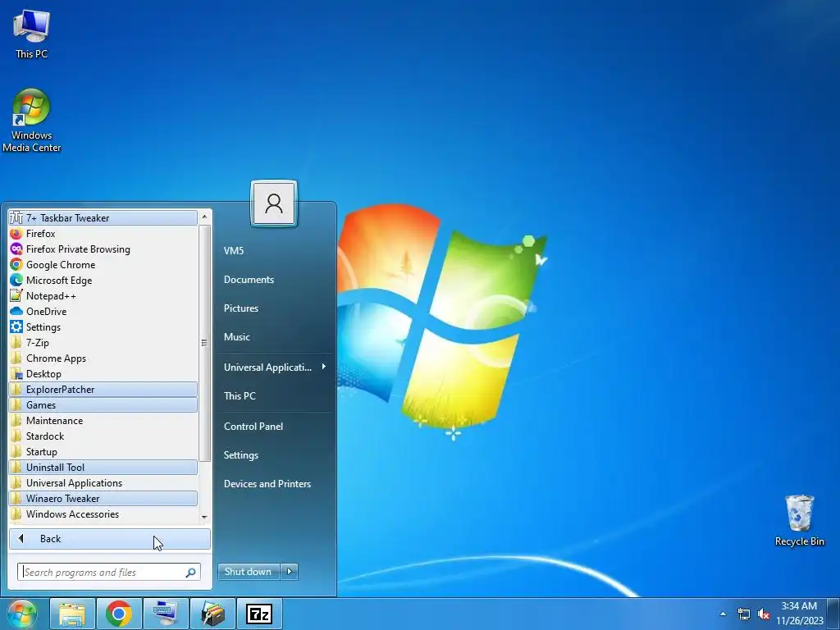Click the network tray icon
This screenshot has height=630, width=840.
[744, 614]
